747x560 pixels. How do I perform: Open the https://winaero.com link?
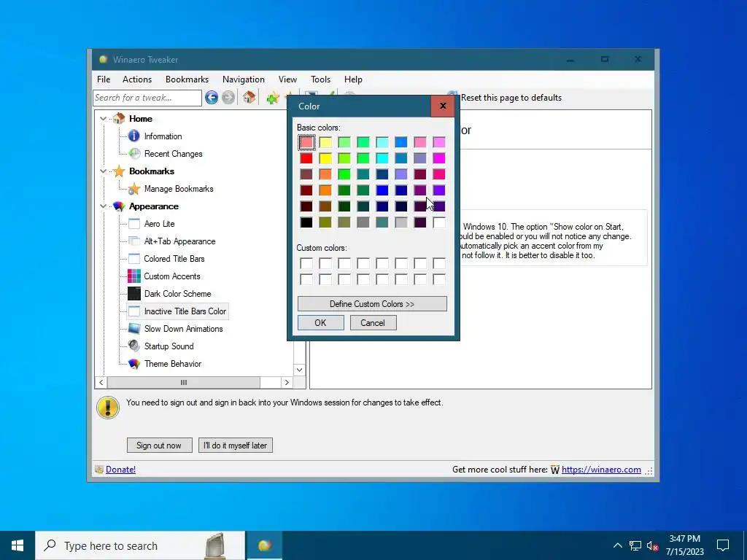[x=601, y=470]
